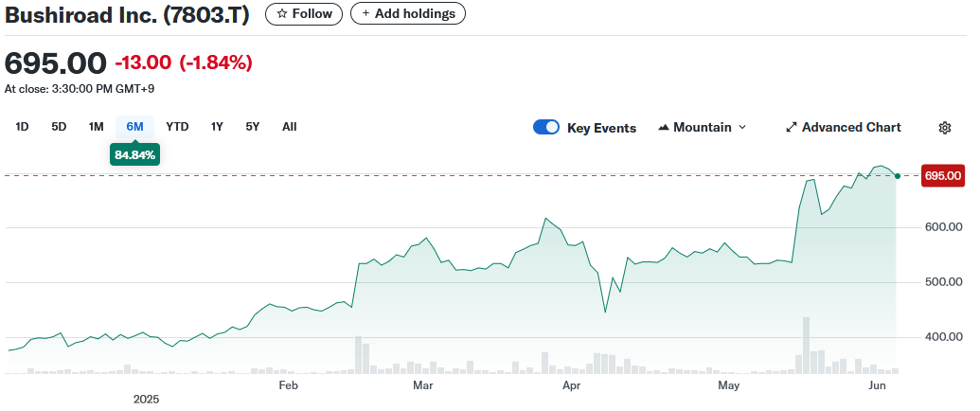The height and width of the screenshot is (411, 980).
Task: Click the green endpoint dot on chart line
Action: (x=897, y=176)
